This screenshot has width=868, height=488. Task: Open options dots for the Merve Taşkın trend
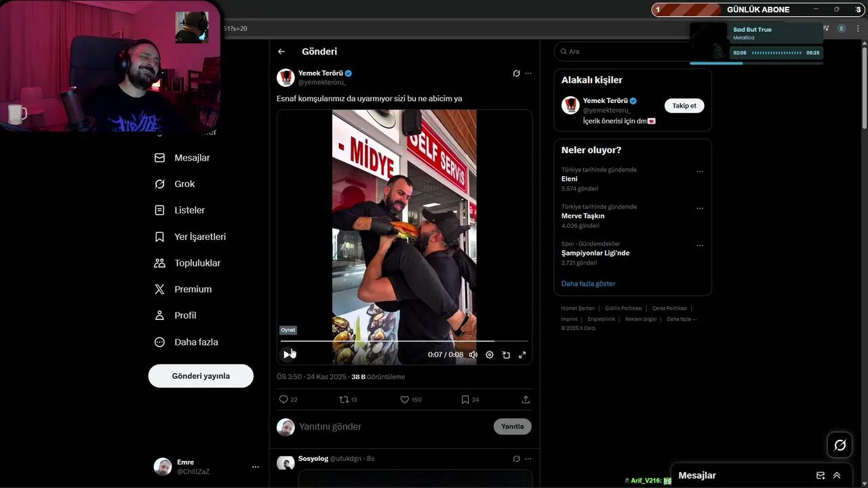pos(700,209)
